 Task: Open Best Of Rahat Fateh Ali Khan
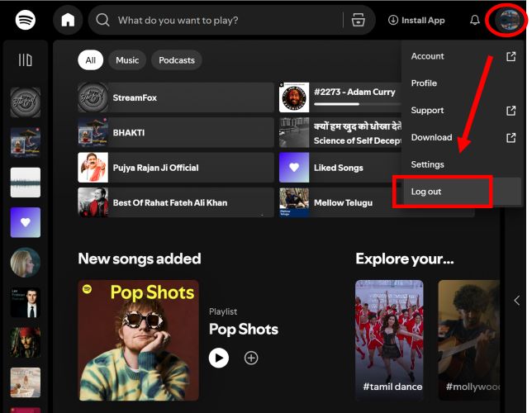[176, 202]
